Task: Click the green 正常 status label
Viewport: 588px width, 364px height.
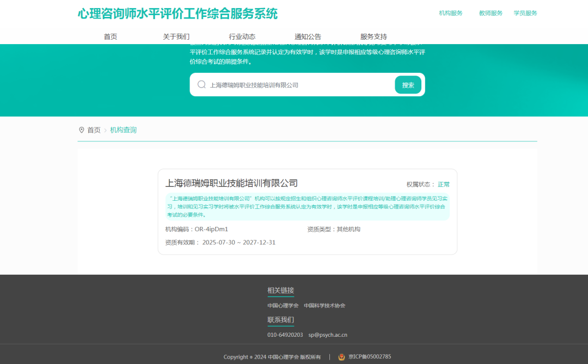Action: pyautogui.click(x=444, y=184)
